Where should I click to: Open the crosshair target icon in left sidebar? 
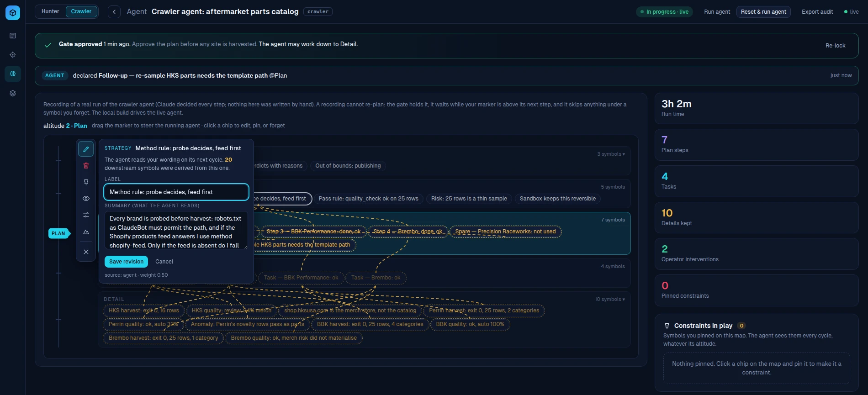[13, 55]
